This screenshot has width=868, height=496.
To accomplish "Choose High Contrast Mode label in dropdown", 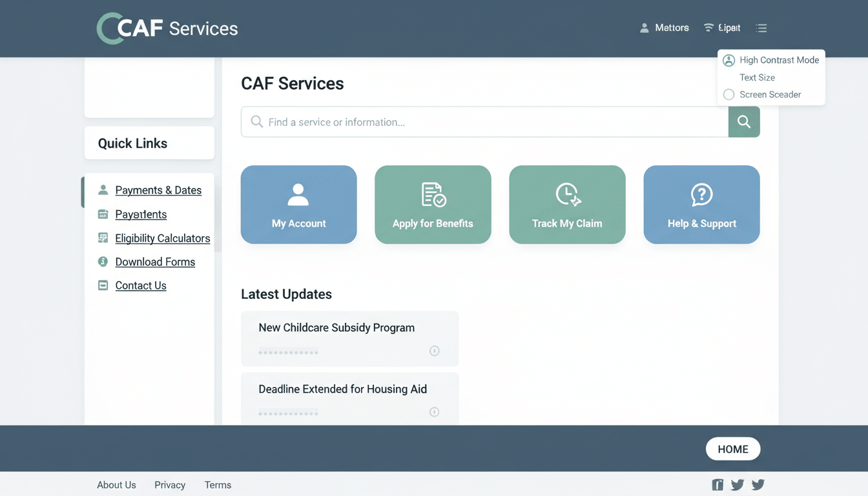I will pos(779,60).
